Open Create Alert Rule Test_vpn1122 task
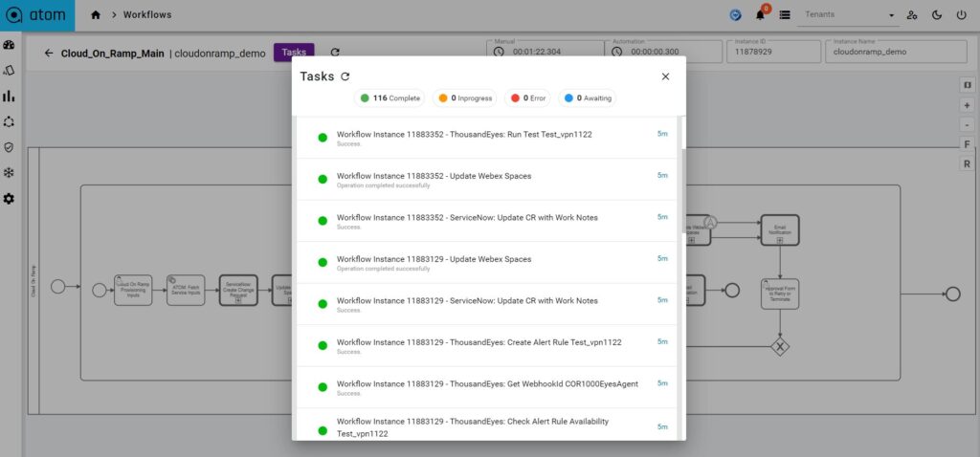980x457 pixels. click(486, 345)
